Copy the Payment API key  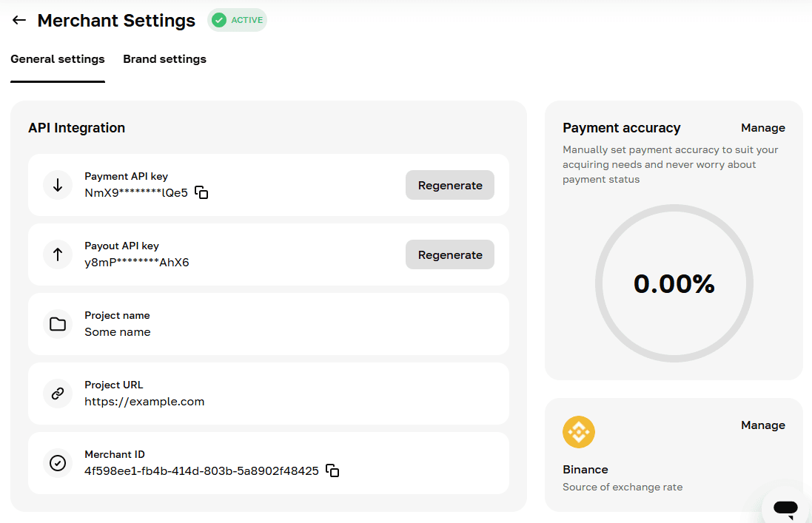click(201, 192)
